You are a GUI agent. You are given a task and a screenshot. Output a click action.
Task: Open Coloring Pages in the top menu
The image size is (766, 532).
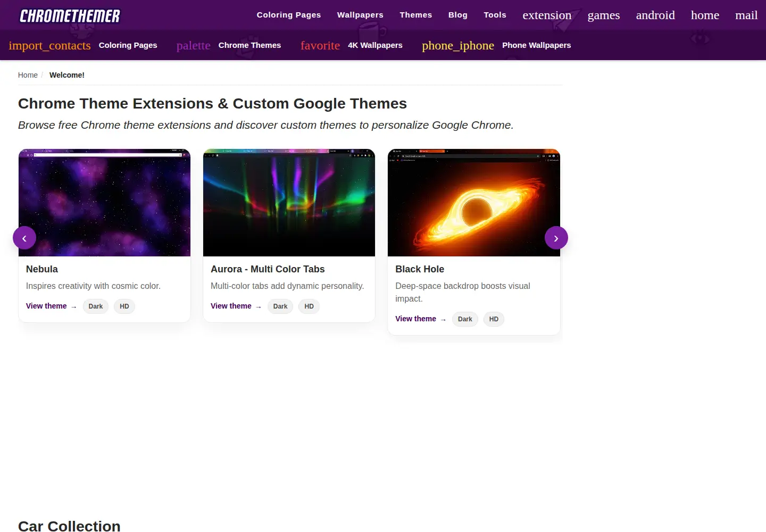289,15
